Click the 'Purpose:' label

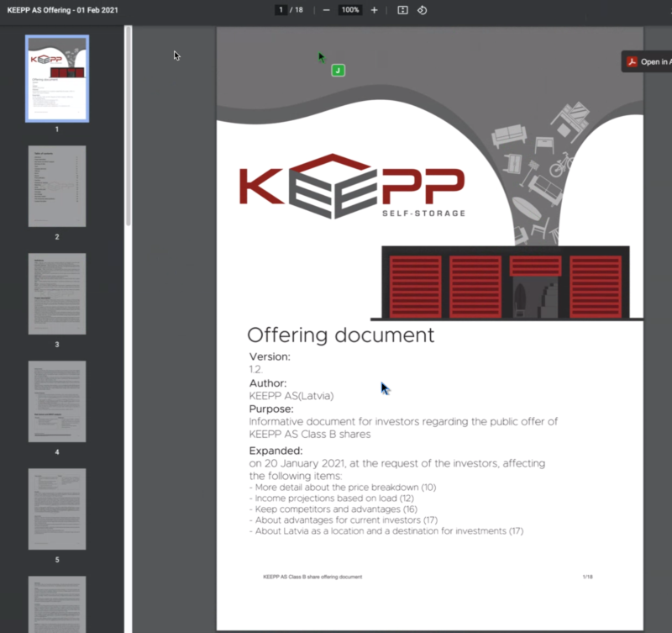pyautogui.click(x=271, y=409)
